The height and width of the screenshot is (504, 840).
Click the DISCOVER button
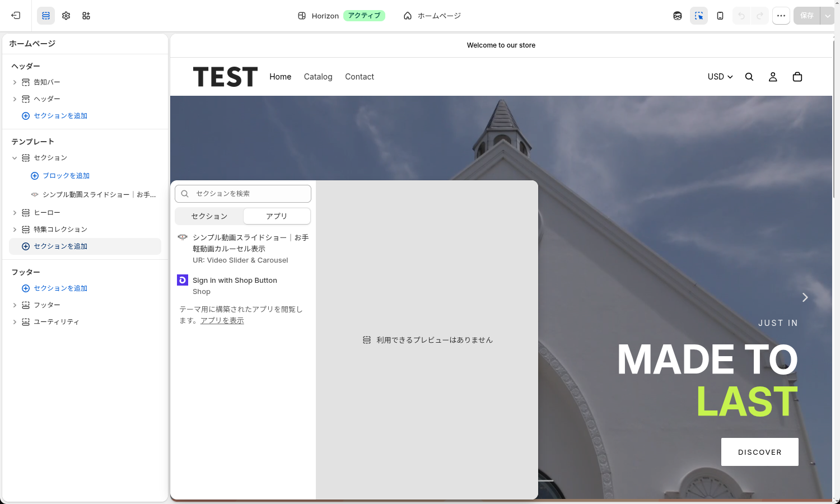760,452
